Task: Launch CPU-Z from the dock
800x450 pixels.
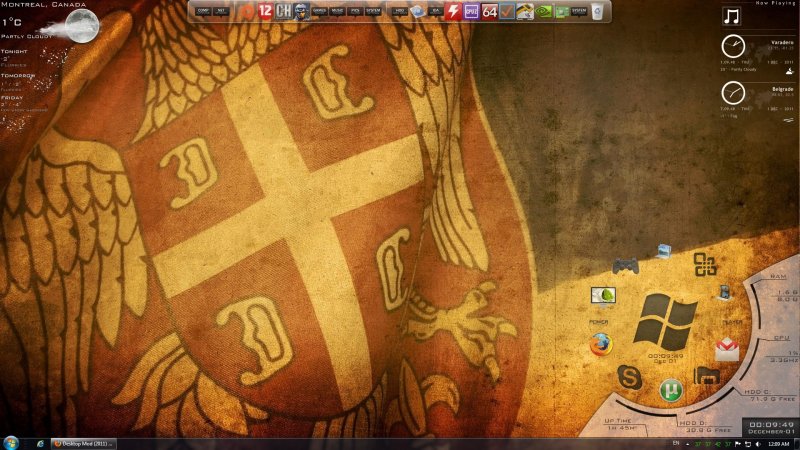Action: [x=471, y=11]
